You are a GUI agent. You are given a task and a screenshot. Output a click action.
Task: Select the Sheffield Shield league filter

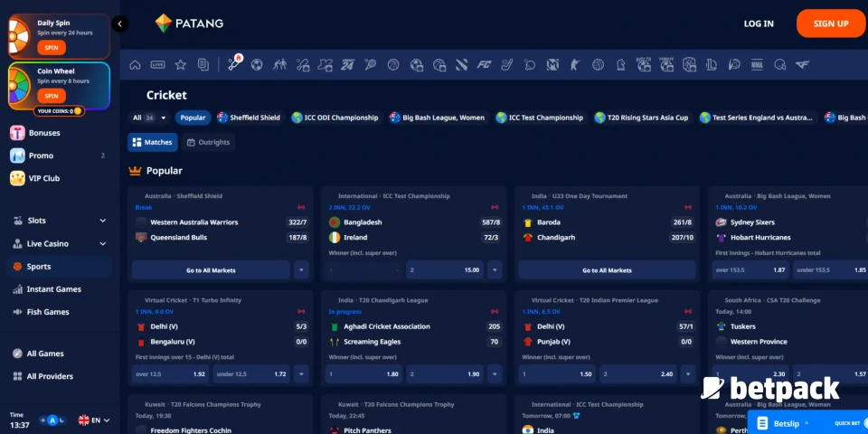tap(249, 118)
